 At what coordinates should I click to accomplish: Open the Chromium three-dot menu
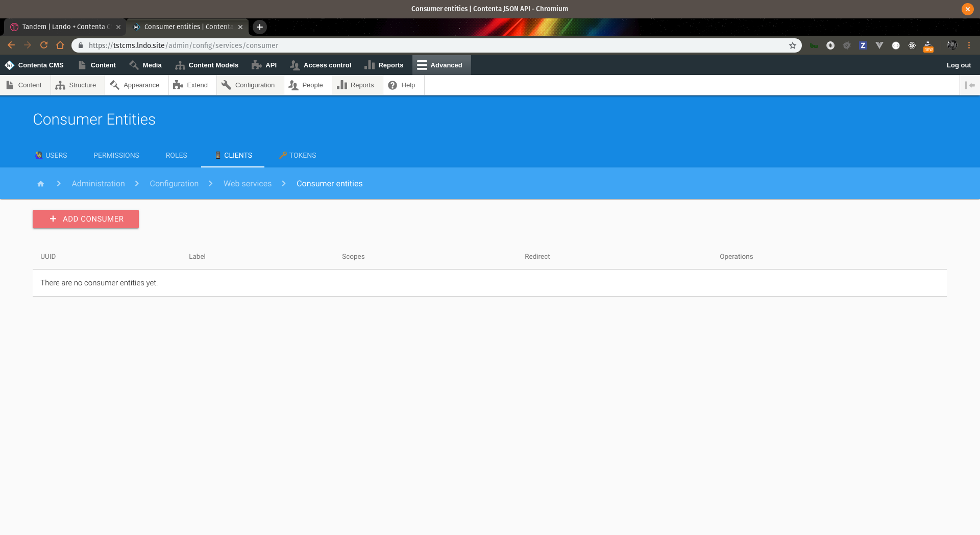point(969,45)
